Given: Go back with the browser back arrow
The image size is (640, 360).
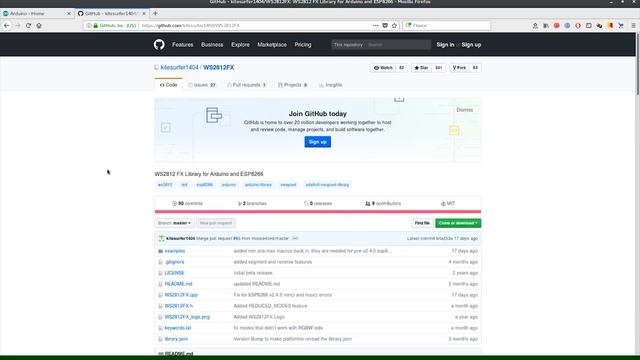Looking at the screenshot, I should (7, 25).
